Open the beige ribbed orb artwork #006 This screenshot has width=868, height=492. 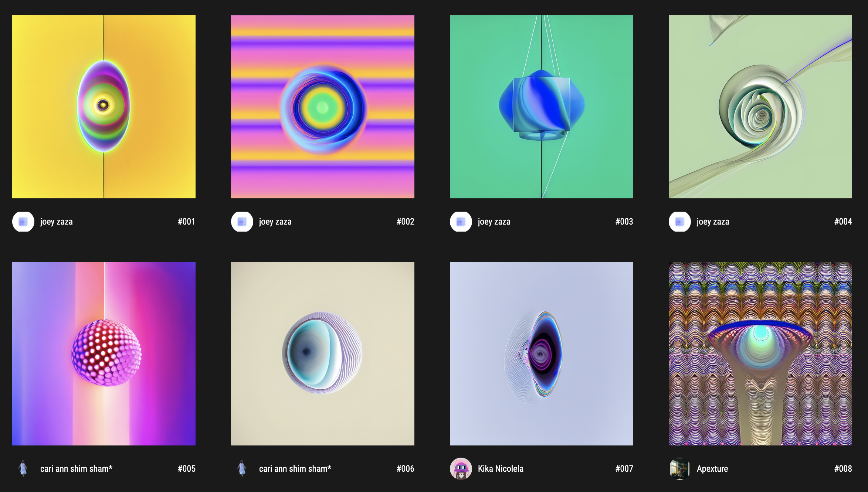pyautogui.click(x=323, y=353)
